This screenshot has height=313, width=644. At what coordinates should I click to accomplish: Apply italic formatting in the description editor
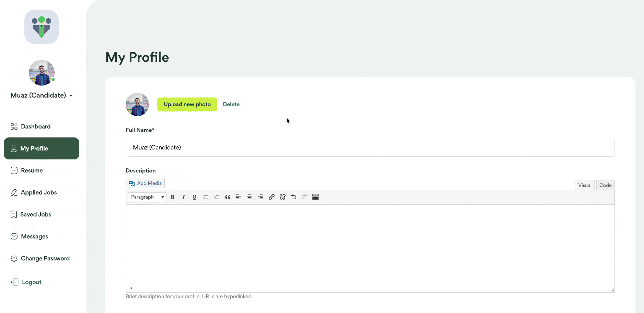(x=184, y=197)
